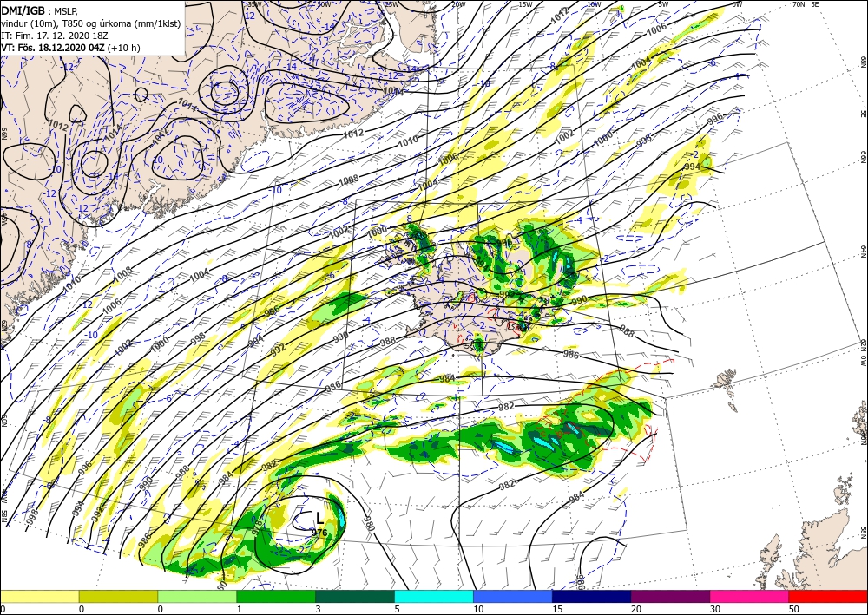Select the legend value '10' label

click(477, 610)
